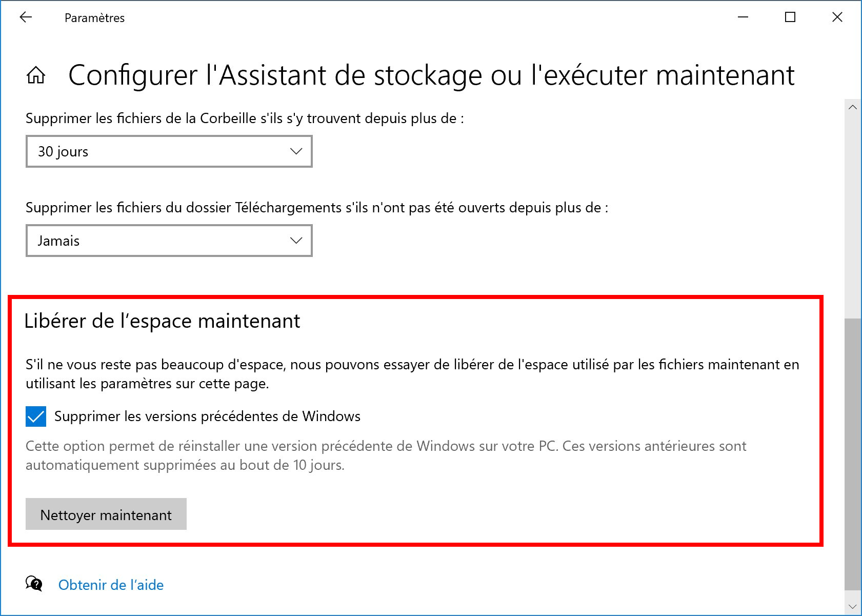Click the "Libérer de l'espace maintenant" heading
862x616 pixels.
pos(162,321)
